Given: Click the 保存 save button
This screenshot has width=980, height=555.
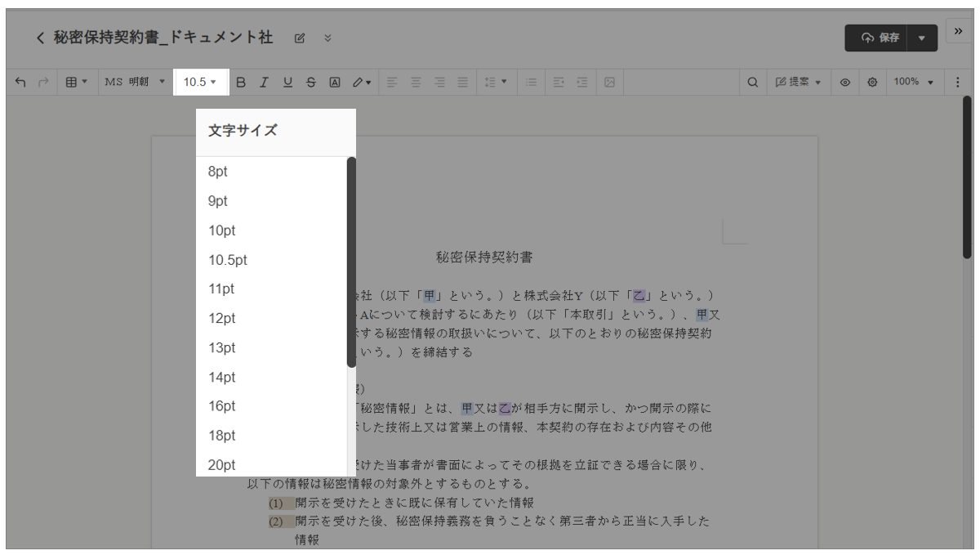Looking at the screenshot, I should pos(881,38).
